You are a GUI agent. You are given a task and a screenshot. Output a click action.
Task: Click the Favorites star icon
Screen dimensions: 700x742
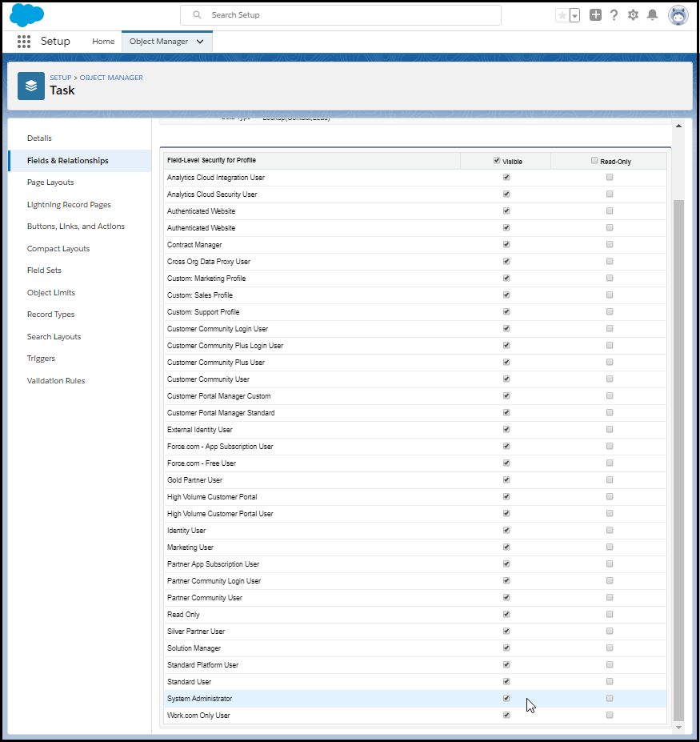562,15
